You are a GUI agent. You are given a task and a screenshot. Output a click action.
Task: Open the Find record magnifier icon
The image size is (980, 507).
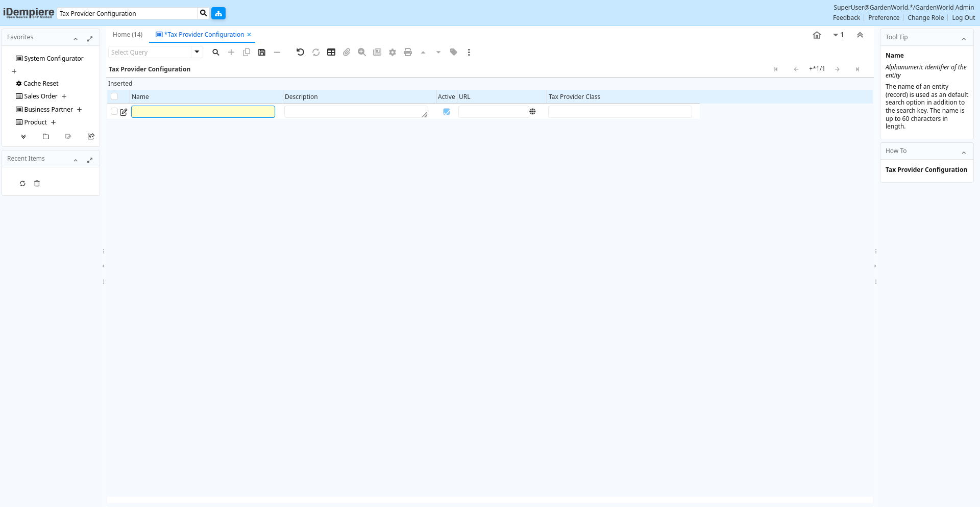(x=216, y=52)
